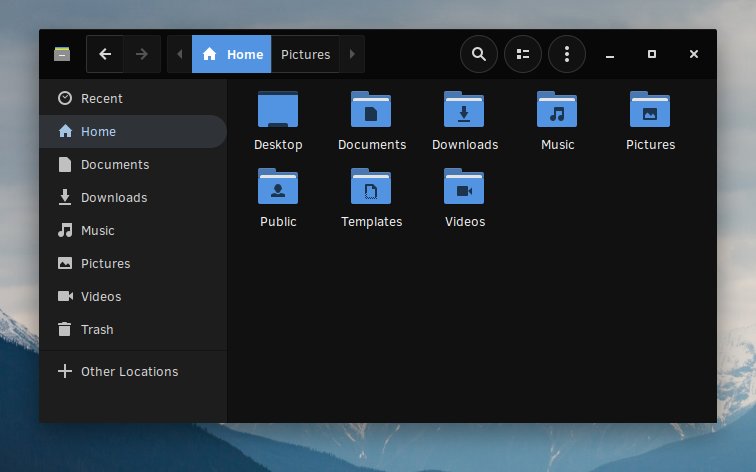Go back with the left arrow button
This screenshot has width=756, height=472.
[x=105, y=54]
